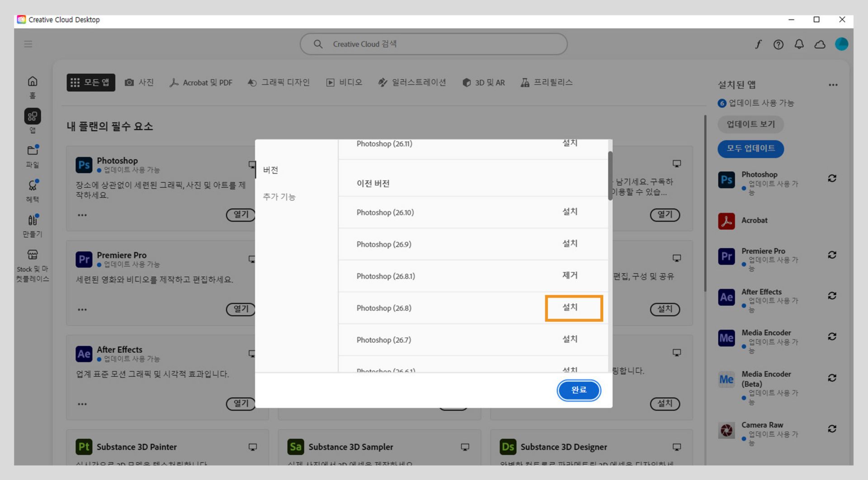868x480 pixels.
Task: Open the 설치된 앱 more options menu
Action: click(x=833, y=85)
